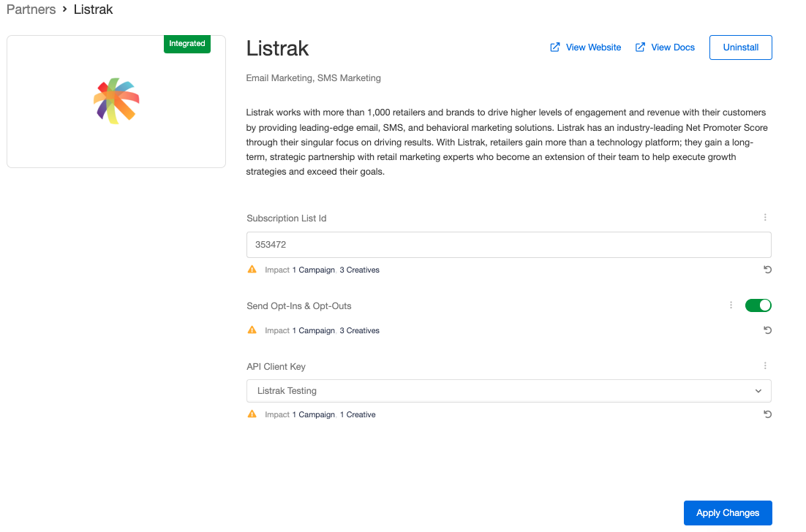This screenshot has height=532, width=806.
Task: Click warning icon under API Client Key
Action: coord(252,414)
